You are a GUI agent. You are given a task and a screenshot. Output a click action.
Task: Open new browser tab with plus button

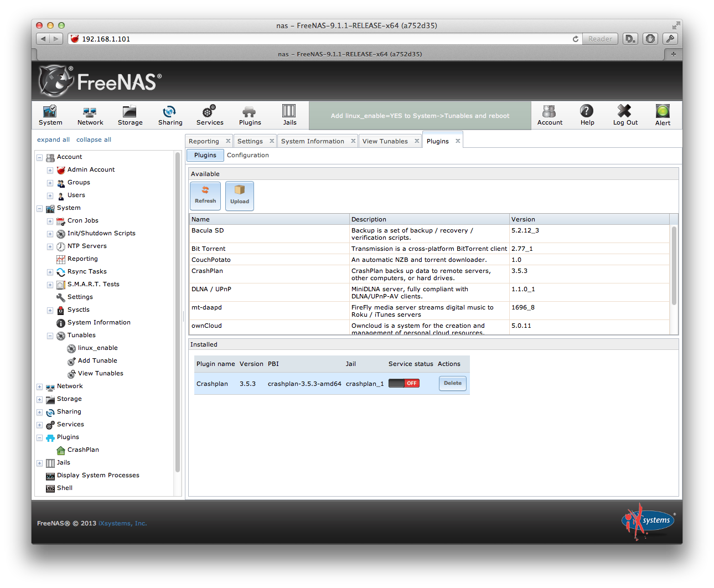[673, 54]
